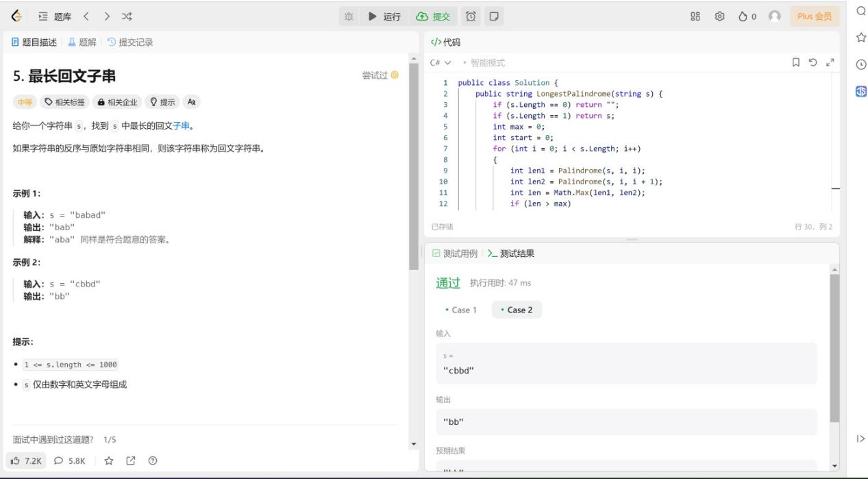Viewport: 868px width, 479px height.
Task: Submit the solution with 提交 button
Action: [x=433, y=16]
